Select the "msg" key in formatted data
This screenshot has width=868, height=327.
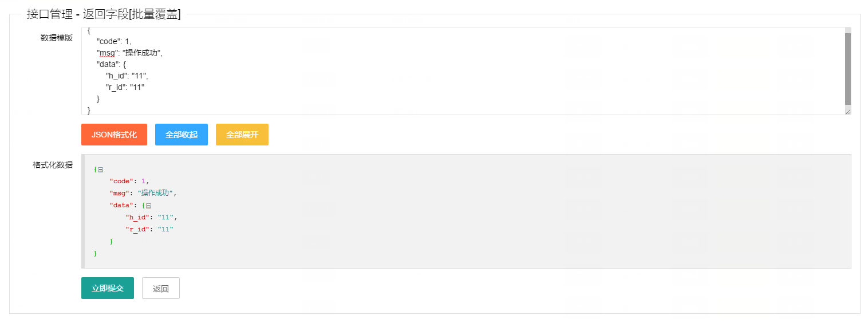(119, 194)
